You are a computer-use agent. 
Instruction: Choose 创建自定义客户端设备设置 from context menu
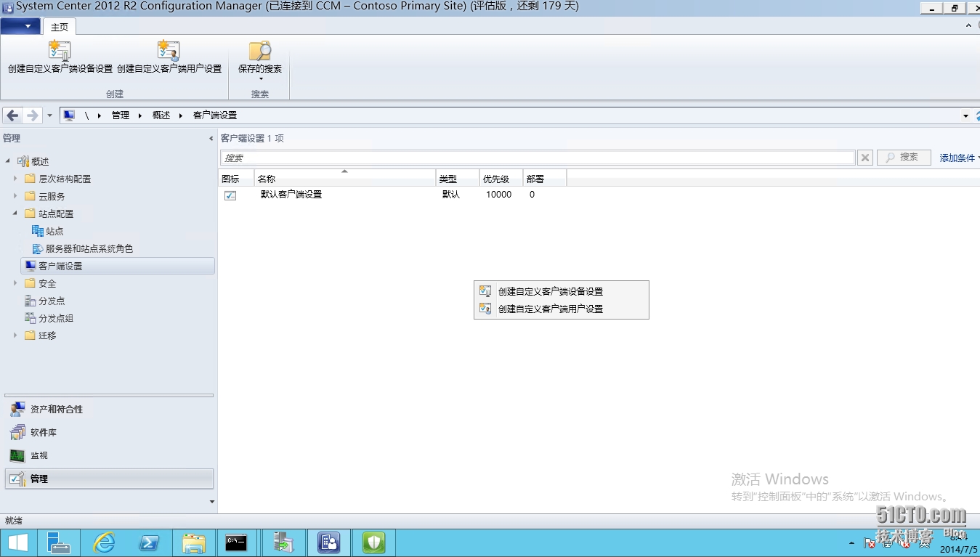tap(561, 291)
